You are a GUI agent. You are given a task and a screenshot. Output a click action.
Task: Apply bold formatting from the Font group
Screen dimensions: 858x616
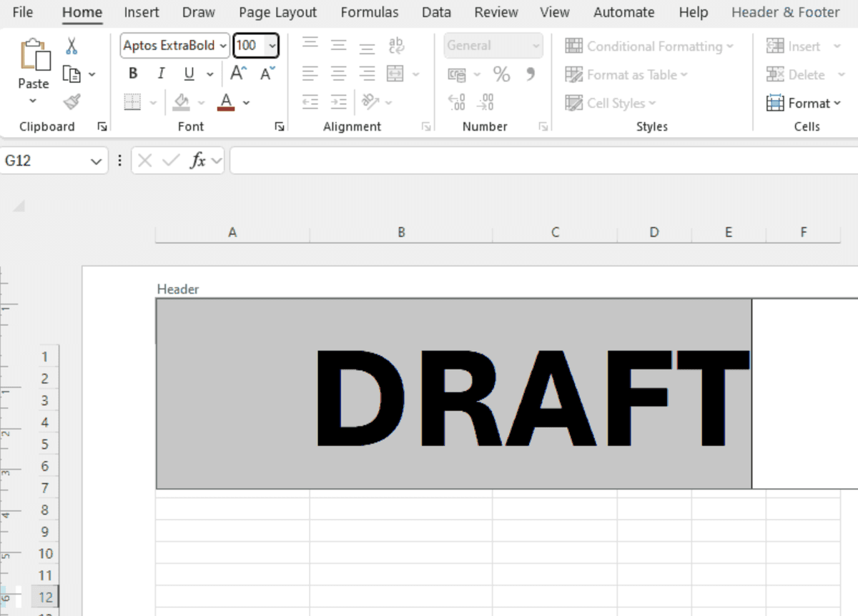(x=132, y=73)
